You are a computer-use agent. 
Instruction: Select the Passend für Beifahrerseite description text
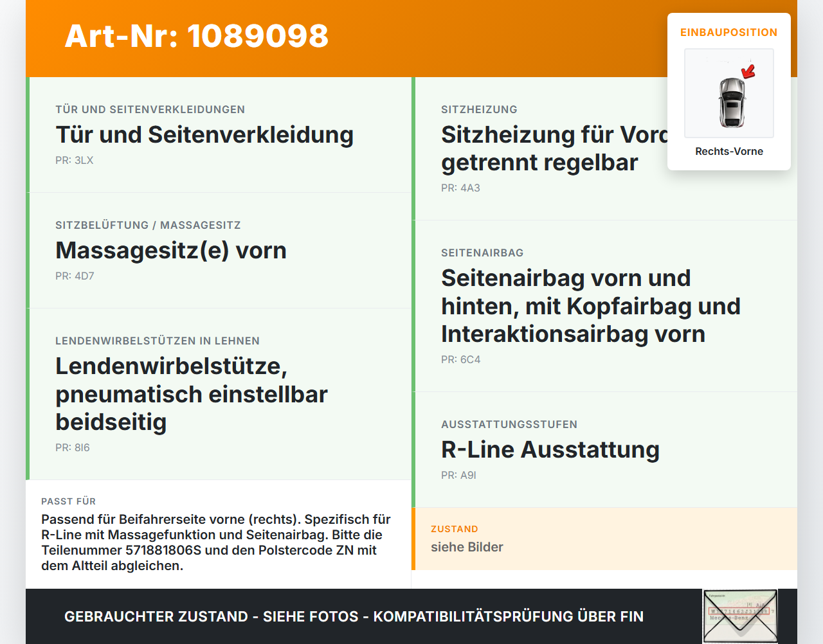(217, 542)
